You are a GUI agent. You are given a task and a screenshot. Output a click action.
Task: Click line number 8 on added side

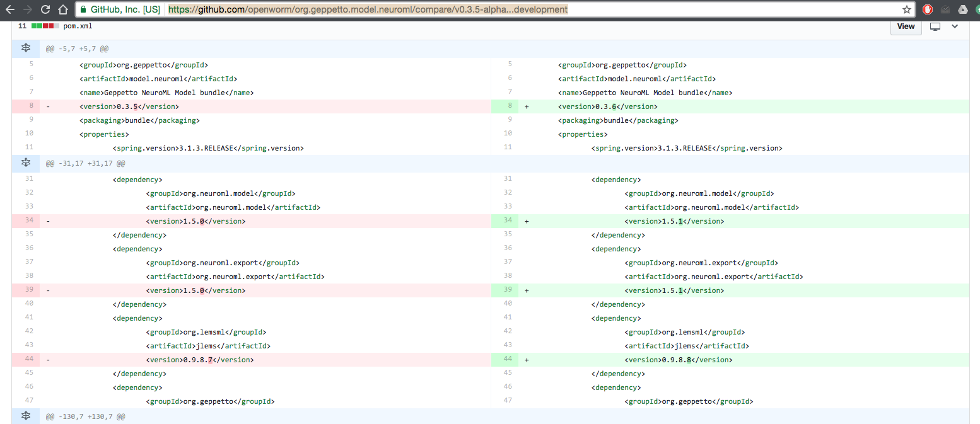[505, 106]
